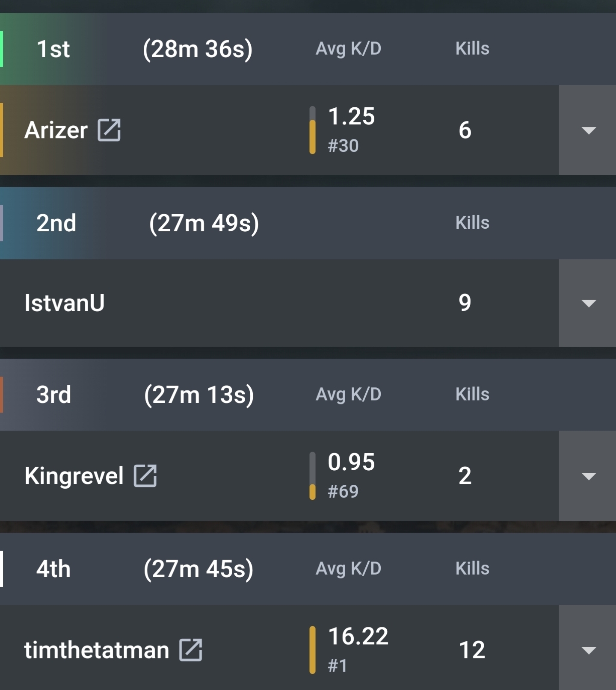
Task: Select the timthetatman player name
Action: tap(97, 650)
